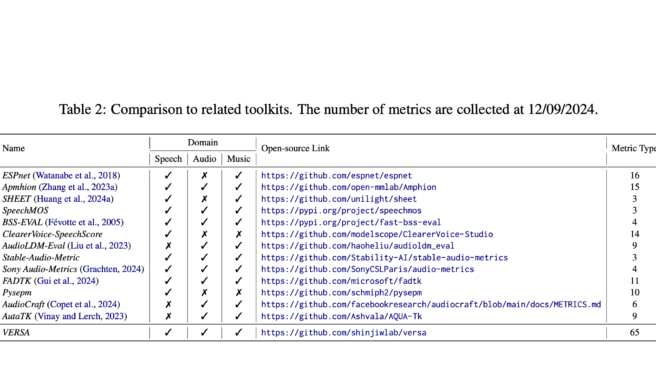Open the stable-audio-metrics GitHub link
The image size is (656, 369).
[x=384, y=258]
